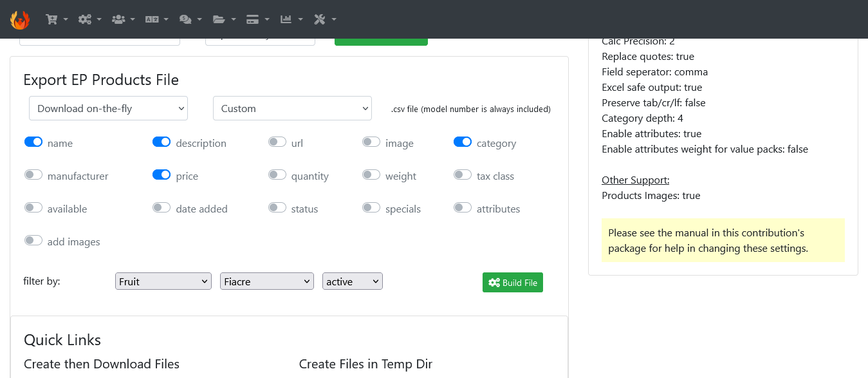Viewport: 868px width, 378px height.
Task: Click the Build File button
Action: 513,283
